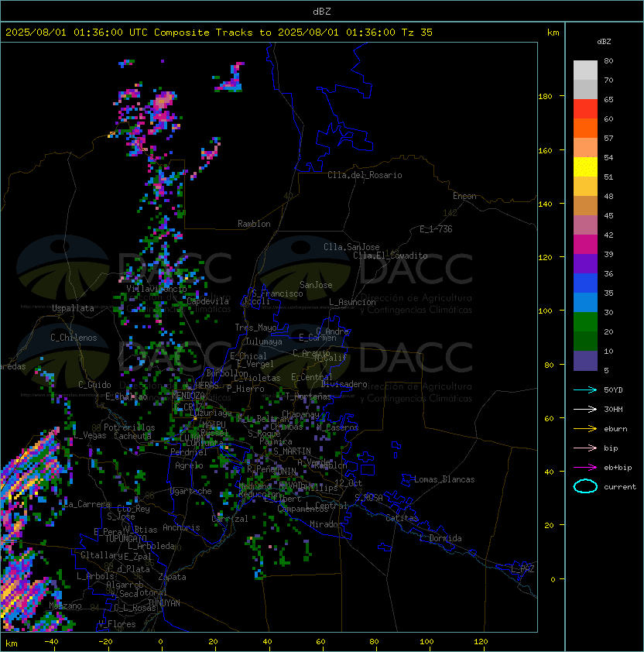This screenshot has width=644, height=652.
Task: Click the 'Ramblon' map label
Action: [254, 224]
